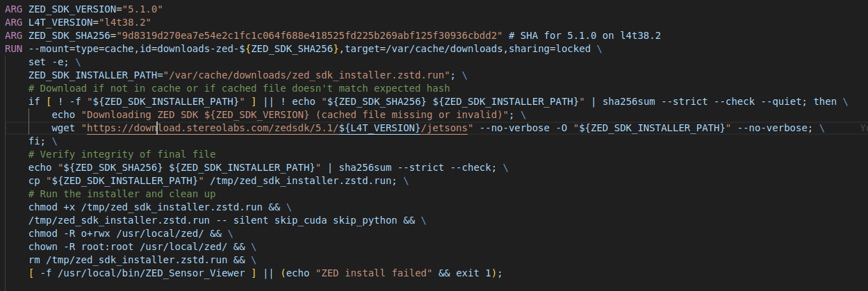The width and height of the screenshot is (868, 291).
Task: Click the "fi;" keyword
Action: pos(36,140)
